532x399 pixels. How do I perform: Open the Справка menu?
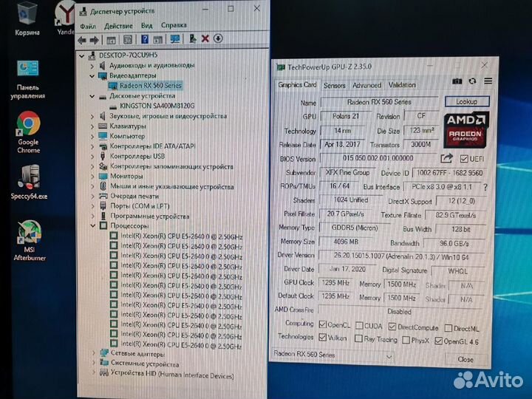coord(174,25)
